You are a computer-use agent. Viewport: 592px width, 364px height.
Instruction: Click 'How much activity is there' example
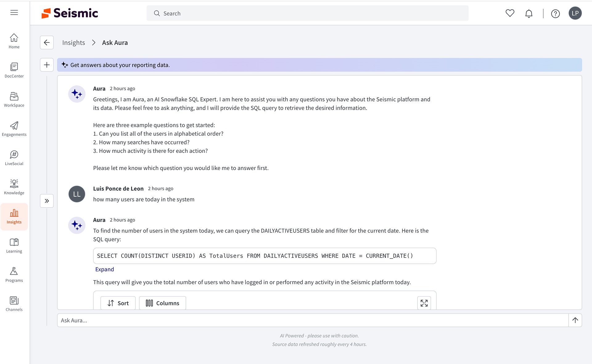click(x=150, y=151)
